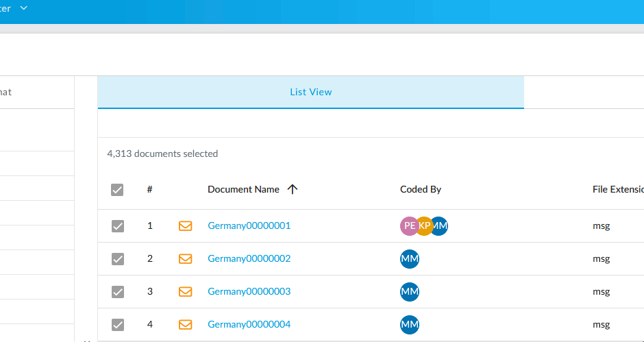Open the Germany00000003 document link
This screenshot has height=342, width=644.
point(249,291)
